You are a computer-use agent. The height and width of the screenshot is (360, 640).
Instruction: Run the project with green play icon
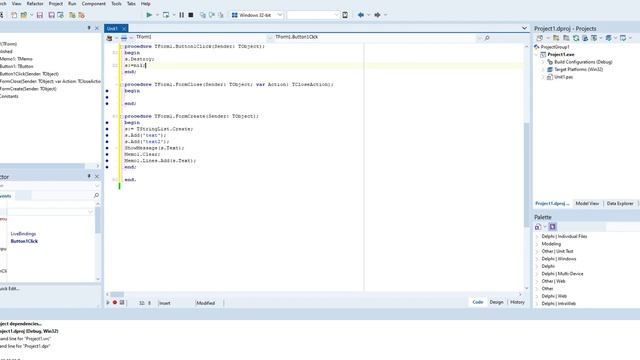[x=149, y=15]
